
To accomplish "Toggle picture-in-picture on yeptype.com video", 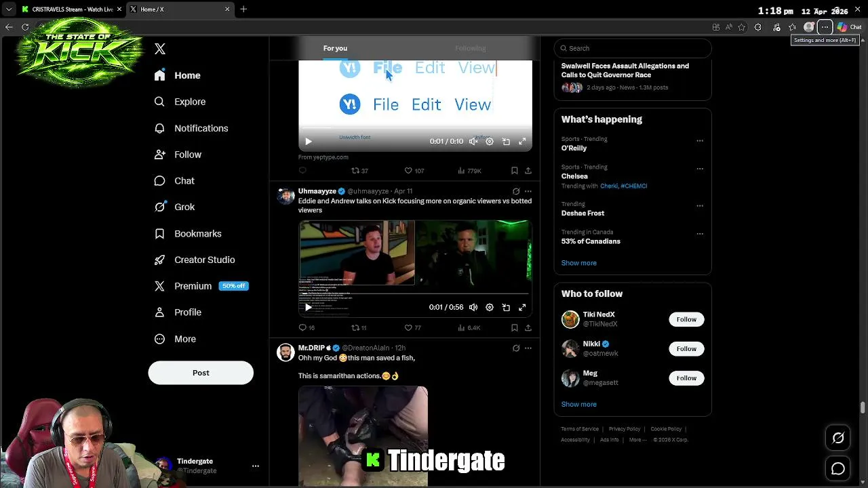I will pyautogui.click(x=506, y=142).
